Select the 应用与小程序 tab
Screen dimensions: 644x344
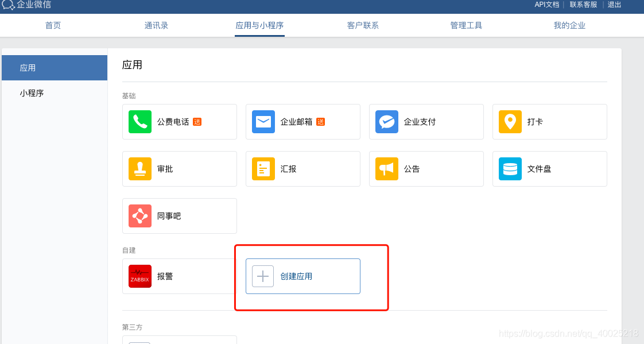pos(259,25)
